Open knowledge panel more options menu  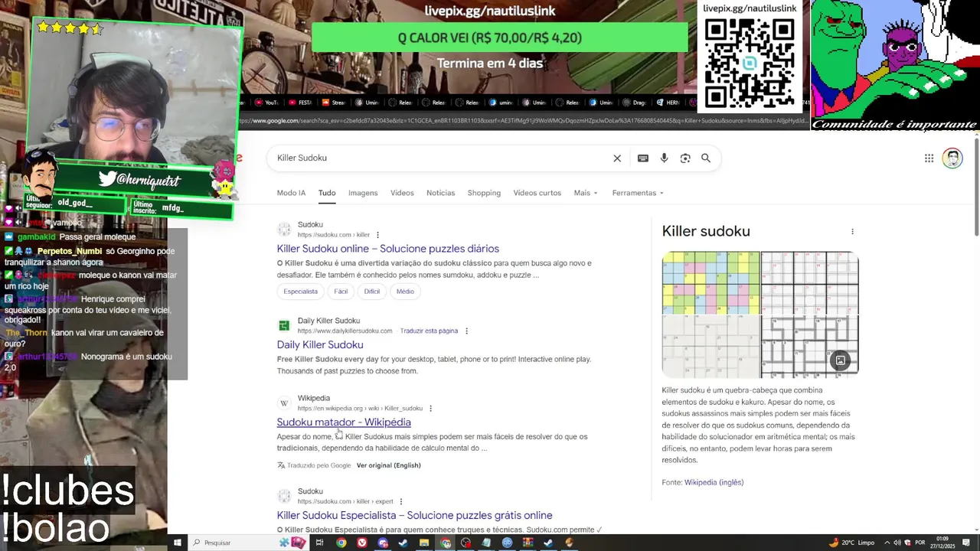pos(852,231)
